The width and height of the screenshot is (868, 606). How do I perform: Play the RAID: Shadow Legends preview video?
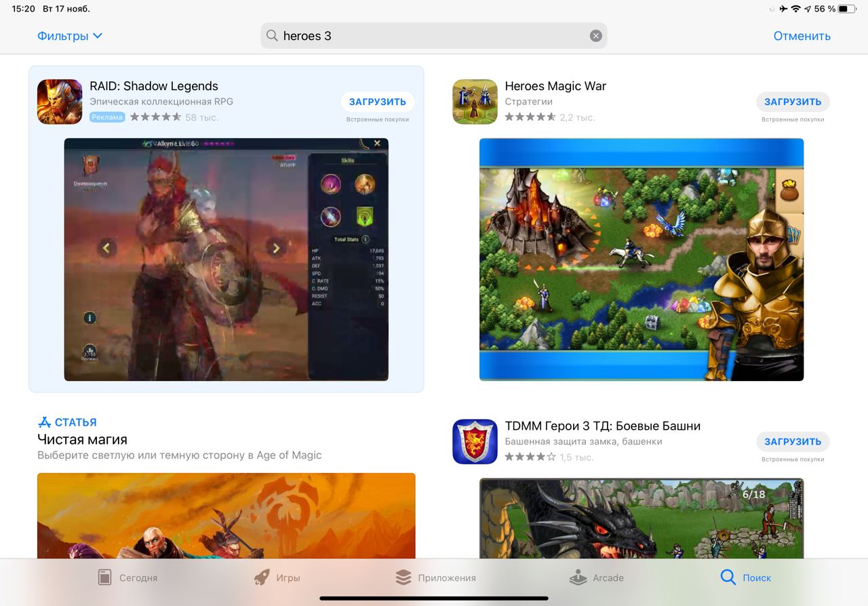[x=226, y=260]
